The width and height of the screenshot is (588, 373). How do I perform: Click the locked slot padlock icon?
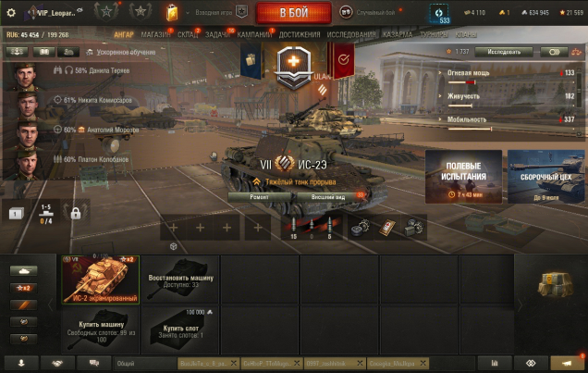pos(76,213)
